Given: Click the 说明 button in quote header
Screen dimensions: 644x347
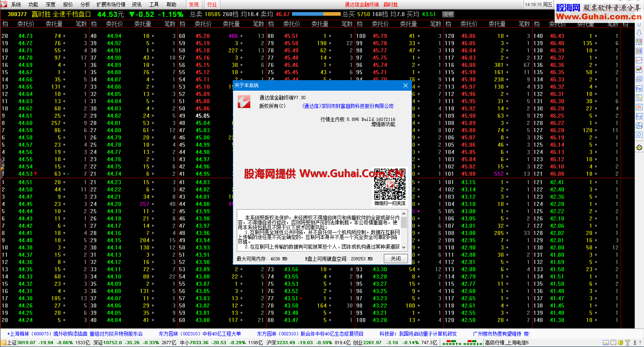Looking at the screenshot, I should coord(448,14).
